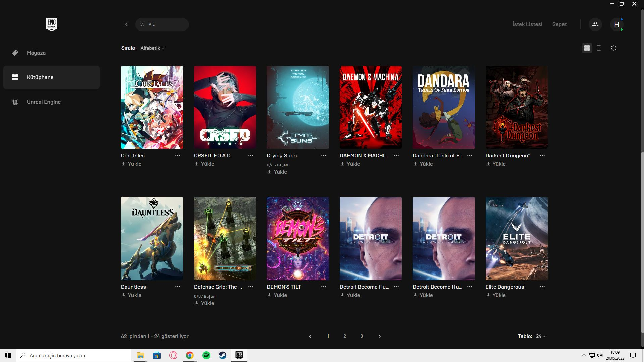Open the Dandara cover thumbnail
The height and width of the screenshot is (362, 644).
[x=444, y=107]
